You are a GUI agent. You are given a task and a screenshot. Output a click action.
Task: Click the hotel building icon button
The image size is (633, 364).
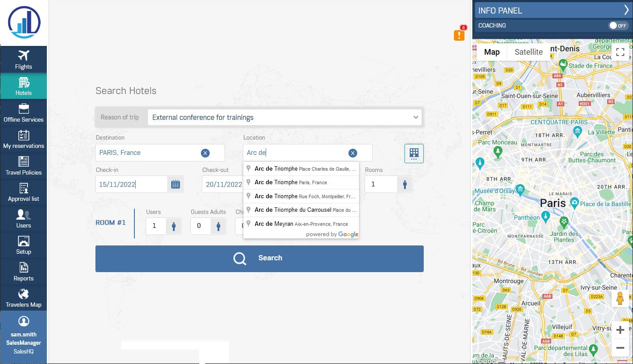coord(414,153)
